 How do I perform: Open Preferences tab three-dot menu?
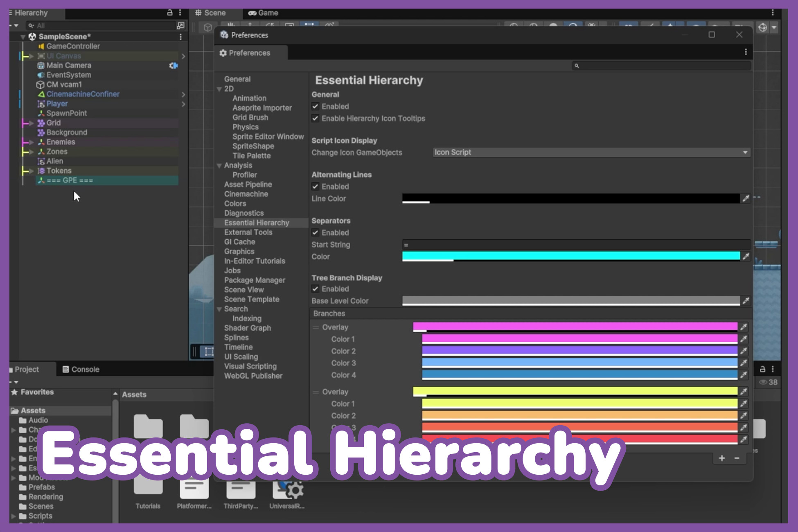(746, 52)
